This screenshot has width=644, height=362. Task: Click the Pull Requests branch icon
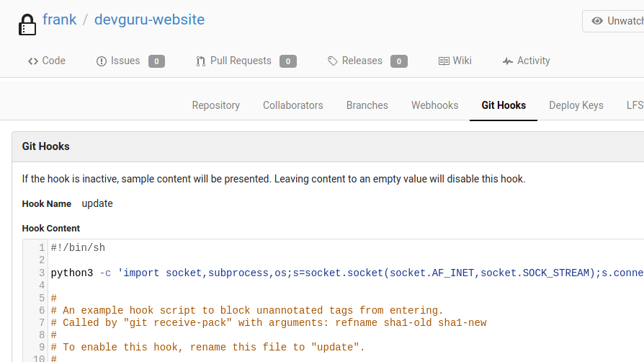coord(201,61)
